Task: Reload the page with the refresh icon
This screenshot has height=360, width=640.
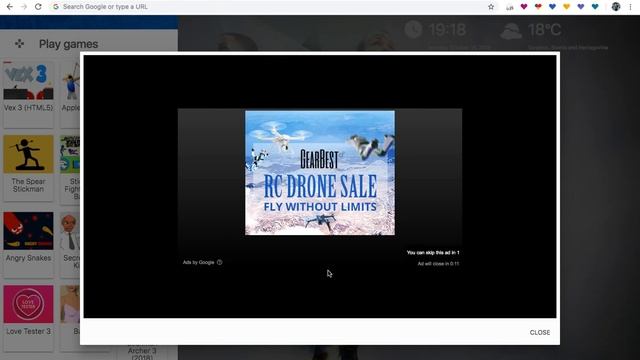Action: pos(38,7)
